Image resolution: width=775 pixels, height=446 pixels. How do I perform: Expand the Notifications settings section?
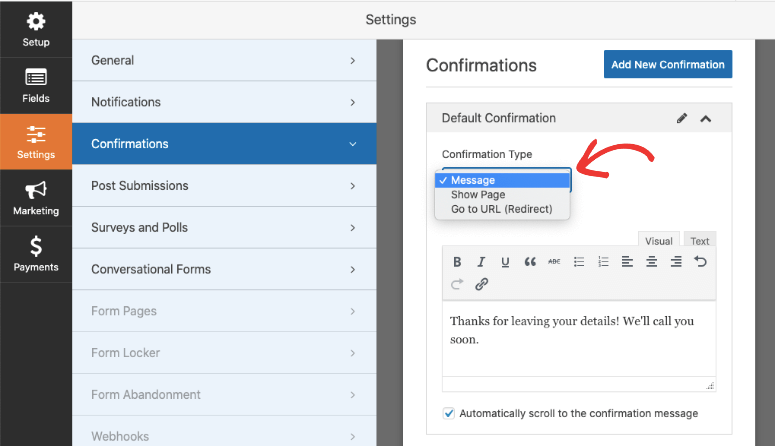[224, 102]
